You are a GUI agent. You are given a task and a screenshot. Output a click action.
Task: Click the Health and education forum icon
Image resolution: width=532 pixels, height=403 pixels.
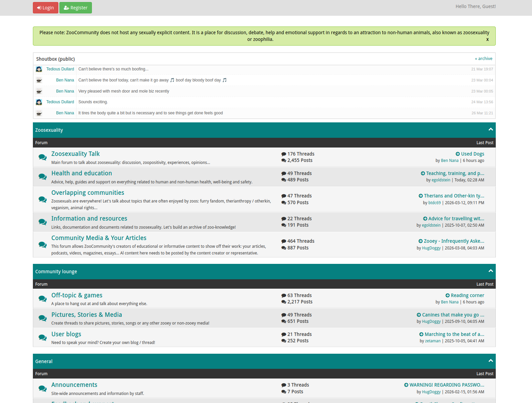[x=43, y=176]
